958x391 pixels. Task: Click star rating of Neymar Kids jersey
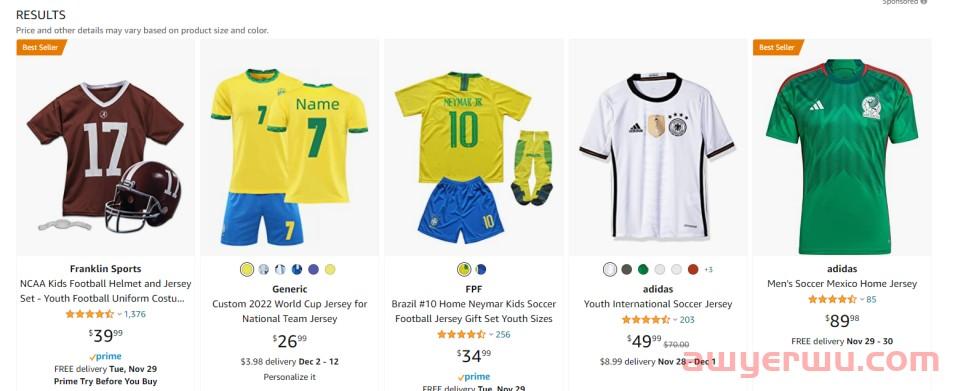tap(461, 334)
